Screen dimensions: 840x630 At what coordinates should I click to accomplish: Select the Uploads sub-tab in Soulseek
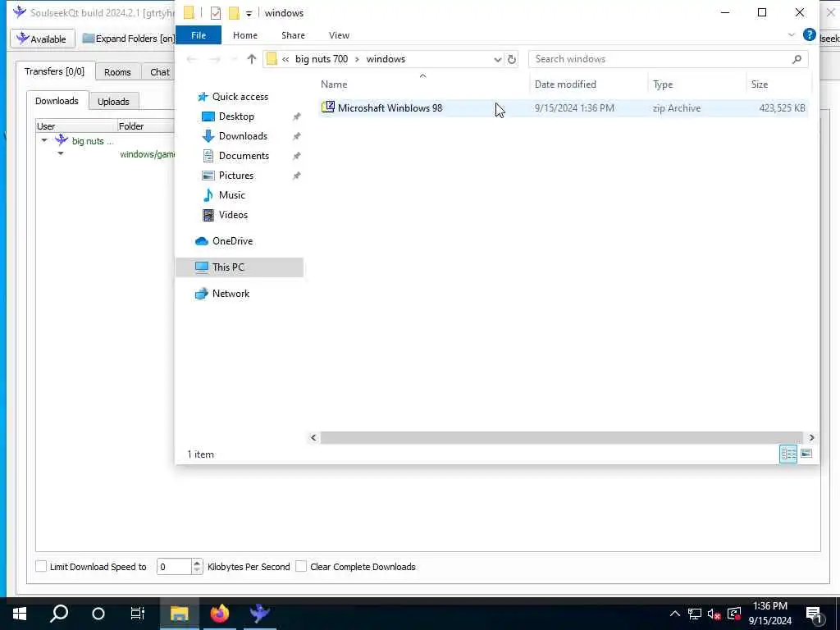113,101
